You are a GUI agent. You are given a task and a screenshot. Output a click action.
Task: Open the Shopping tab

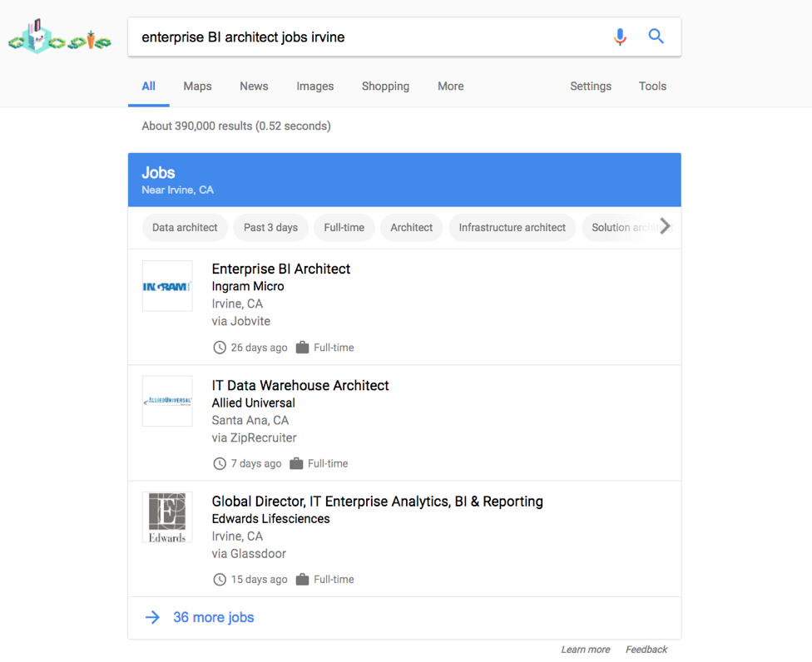click(x=385, y=86)
